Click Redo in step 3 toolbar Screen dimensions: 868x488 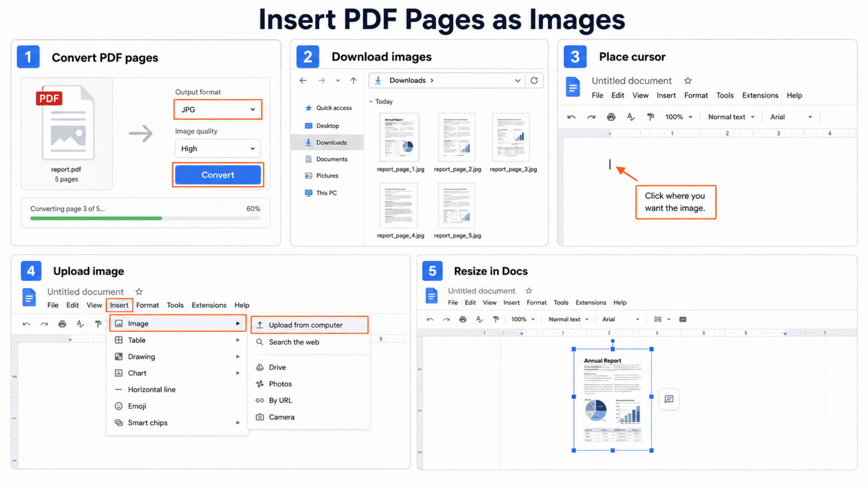pyautogui.click(x=591, y=117)
